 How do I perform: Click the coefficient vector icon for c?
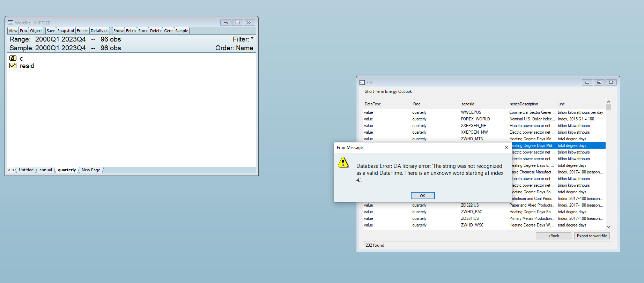pos(13,58)
